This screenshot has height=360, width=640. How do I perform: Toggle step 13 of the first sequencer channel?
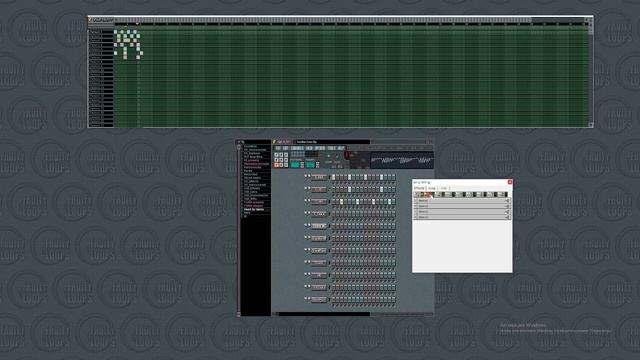coord(381,177)
